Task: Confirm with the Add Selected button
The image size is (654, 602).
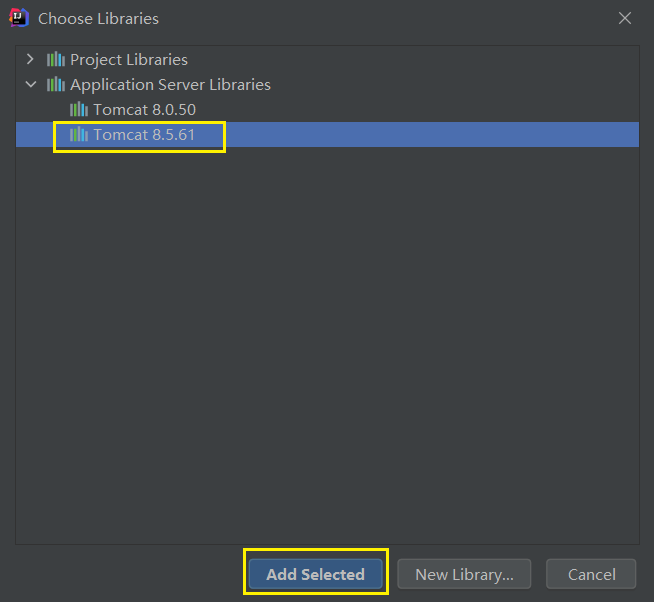Action: pos(316,574)
